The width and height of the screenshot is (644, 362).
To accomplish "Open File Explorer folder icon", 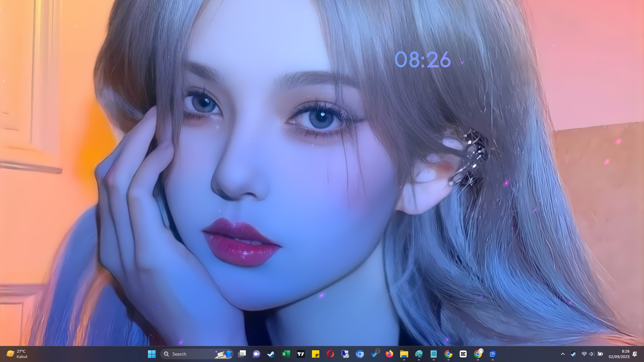I will click(x=404, y=354).
